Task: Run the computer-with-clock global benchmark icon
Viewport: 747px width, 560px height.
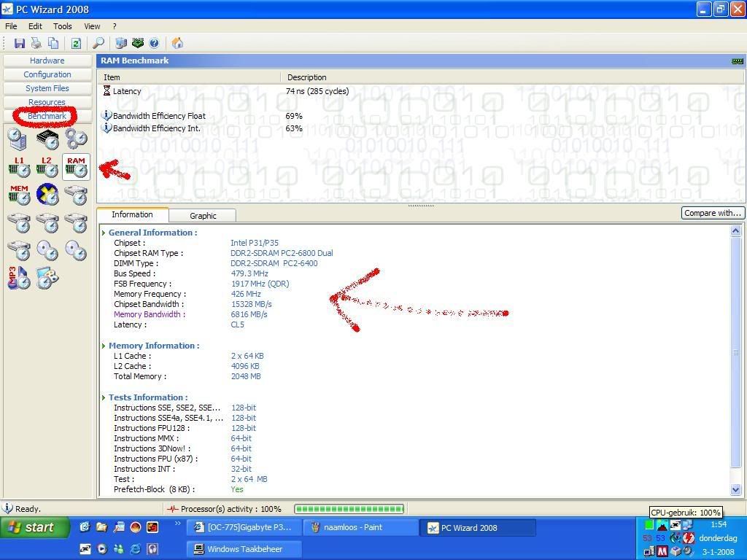Action: click(18, 139)
